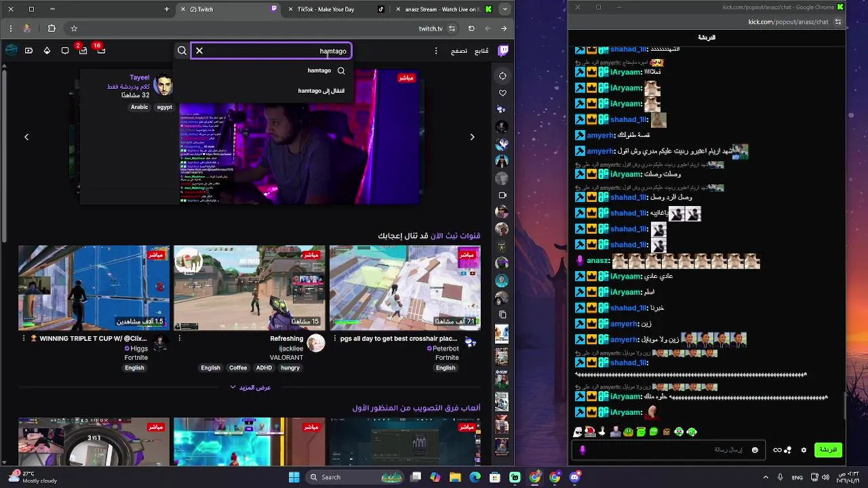Click the Kick chat scrollbar

coord(844,407)
